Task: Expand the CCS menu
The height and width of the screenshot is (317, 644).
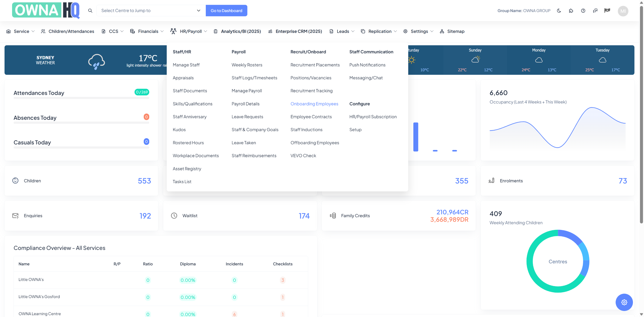Action: tap(112, 31)
